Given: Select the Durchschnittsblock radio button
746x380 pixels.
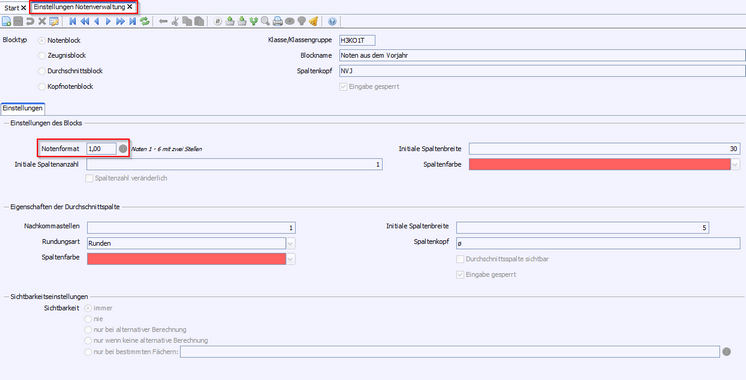Looking at the screenshot, I should click(x=42, y=71).
